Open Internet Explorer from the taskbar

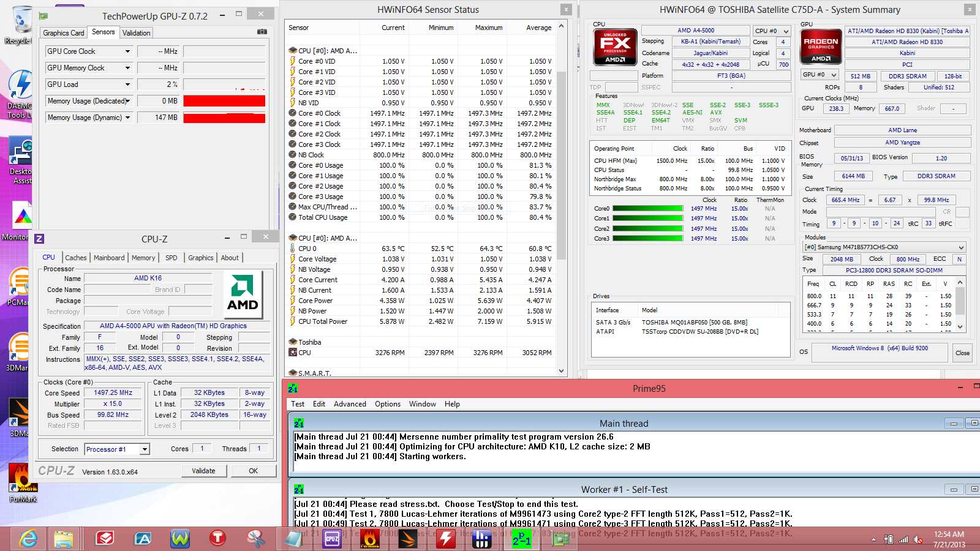point(28,539)
